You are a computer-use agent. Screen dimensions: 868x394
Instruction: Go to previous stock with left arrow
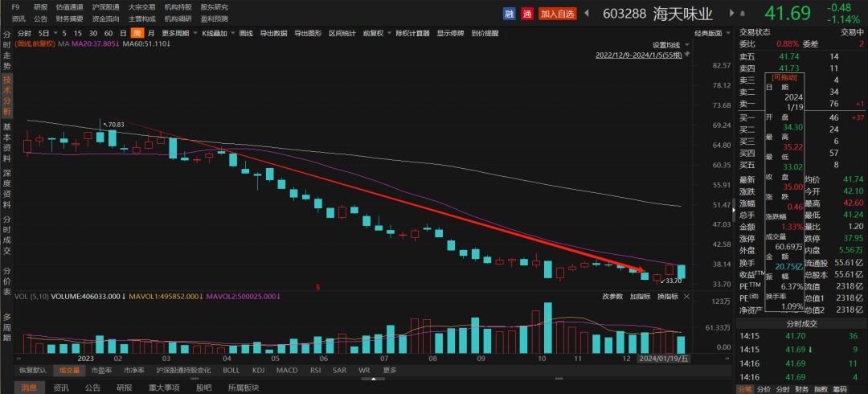coord(588,14)
